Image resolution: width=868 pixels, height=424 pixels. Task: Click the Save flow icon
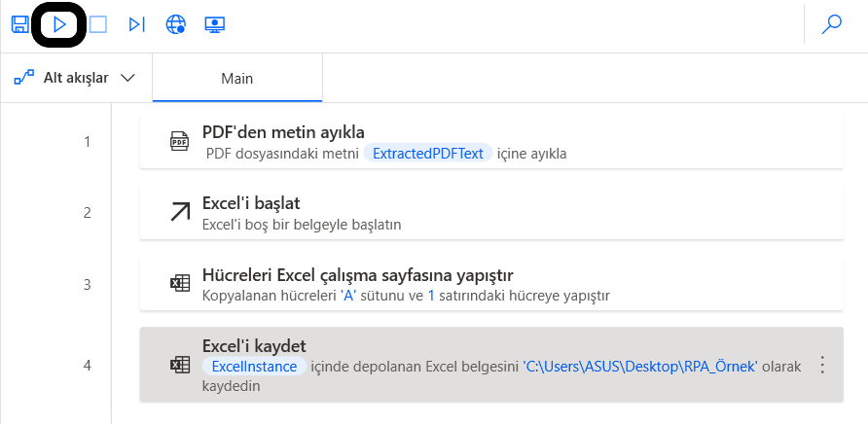click(x=19, y=25)
